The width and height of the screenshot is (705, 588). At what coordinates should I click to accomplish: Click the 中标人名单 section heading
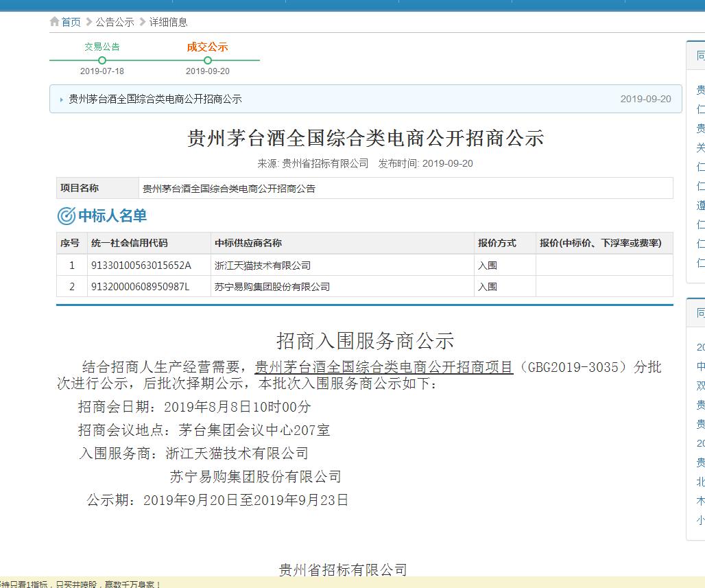pyautogui.click(x=112, y=216)
